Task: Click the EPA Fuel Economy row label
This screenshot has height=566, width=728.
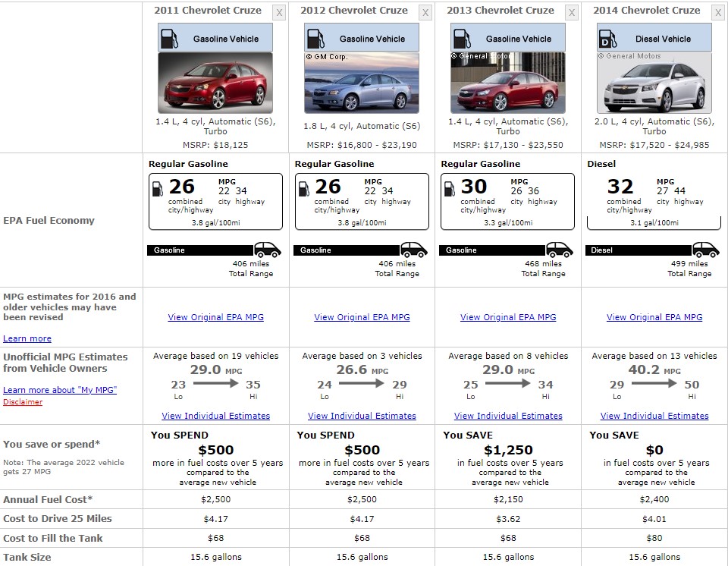Action: [49, 220]
